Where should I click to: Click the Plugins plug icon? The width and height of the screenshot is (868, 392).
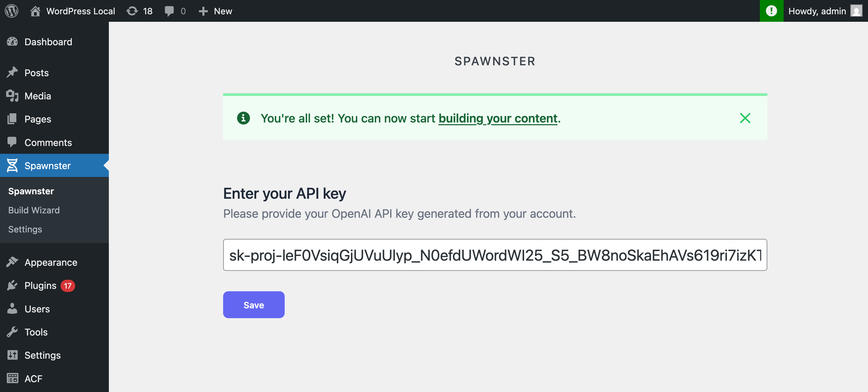click(x=12, y=285)
